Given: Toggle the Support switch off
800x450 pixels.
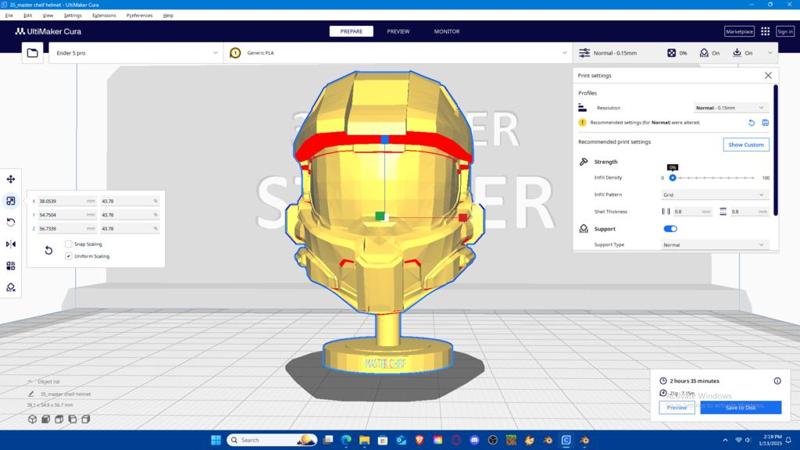Looking at the screenshot, I should point(670,229).
